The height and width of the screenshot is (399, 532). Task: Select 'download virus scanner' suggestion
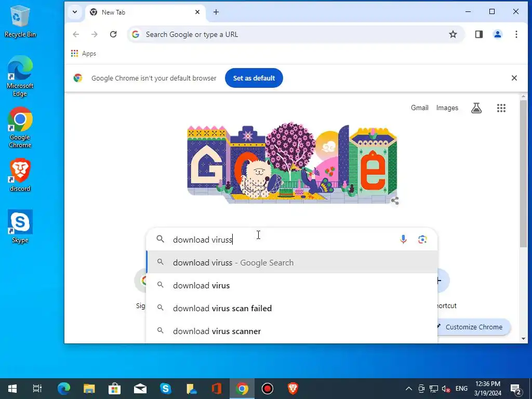pyautogui.click(x=292, y=331)
